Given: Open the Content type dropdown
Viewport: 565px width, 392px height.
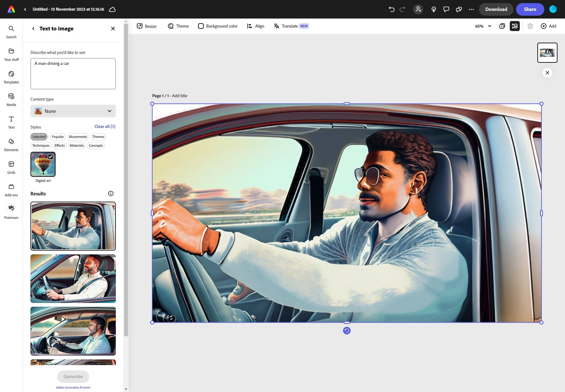Looking at the screenshot, I should [73, 111].
